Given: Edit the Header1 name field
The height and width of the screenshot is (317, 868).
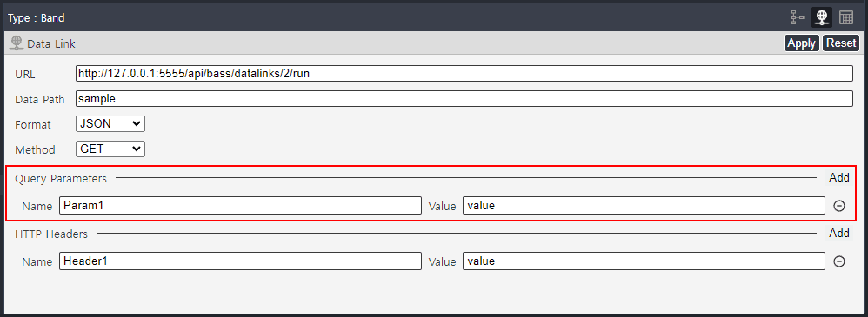Looking at the screenshot, I should click(240, 261).
